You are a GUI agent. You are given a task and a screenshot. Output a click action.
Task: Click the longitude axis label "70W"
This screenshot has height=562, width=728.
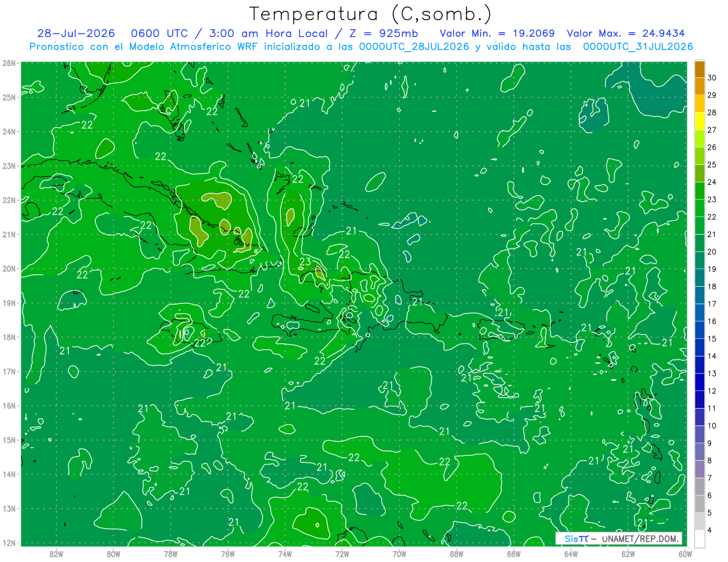coord(399,554)
